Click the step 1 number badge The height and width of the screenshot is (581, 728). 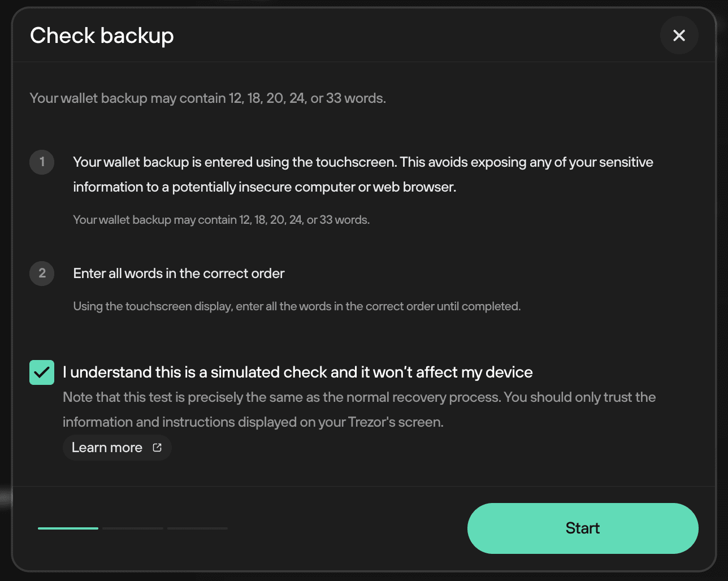(42, 162)
